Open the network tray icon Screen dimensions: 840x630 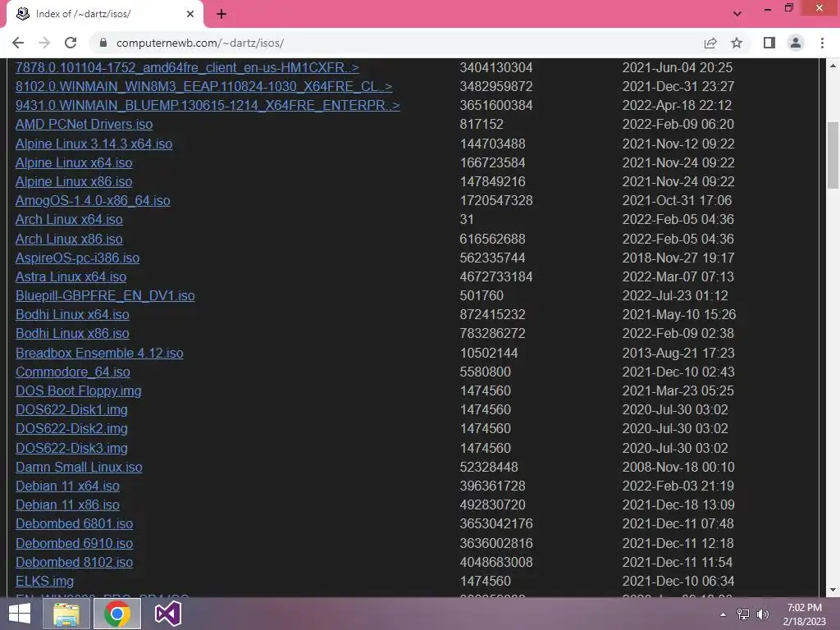743,614
